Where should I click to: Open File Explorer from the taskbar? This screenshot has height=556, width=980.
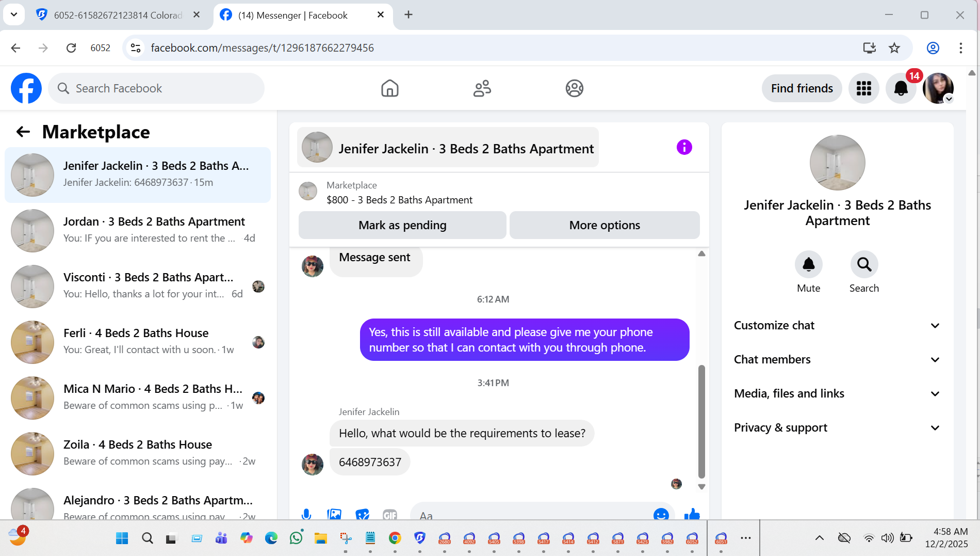coord(321,538)
